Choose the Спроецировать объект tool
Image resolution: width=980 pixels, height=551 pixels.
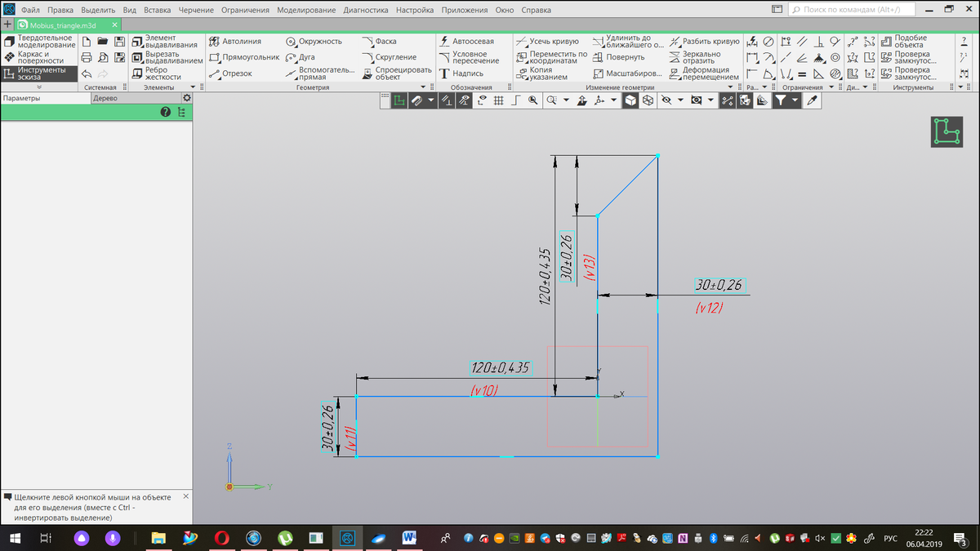396,73
